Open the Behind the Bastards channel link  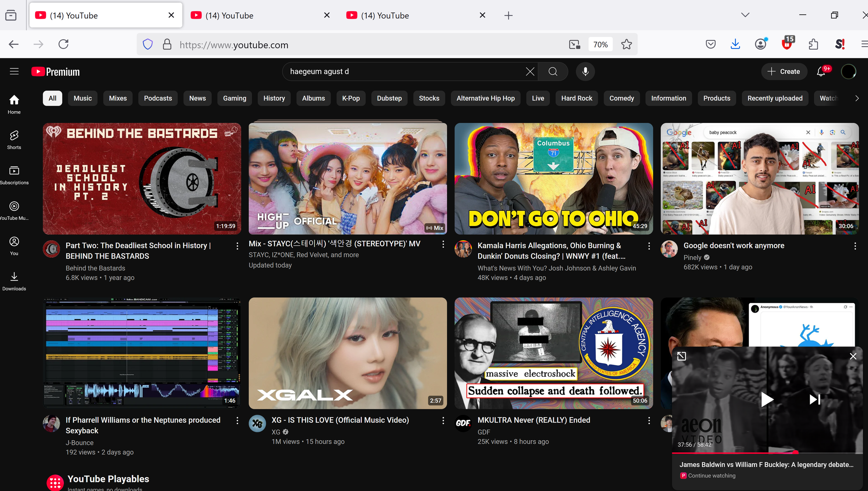pos(95,268)
